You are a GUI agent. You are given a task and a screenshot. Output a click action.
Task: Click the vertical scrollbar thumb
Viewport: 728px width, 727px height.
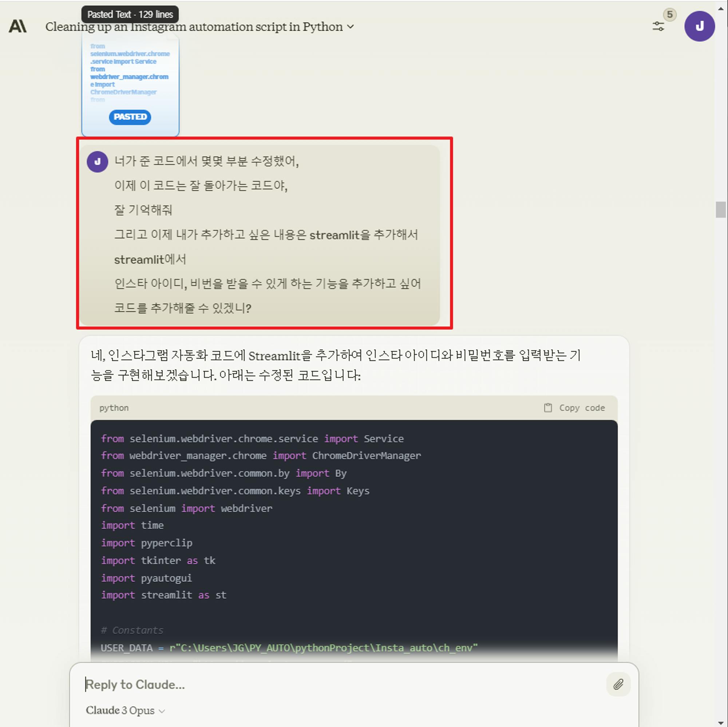[720, 210]
